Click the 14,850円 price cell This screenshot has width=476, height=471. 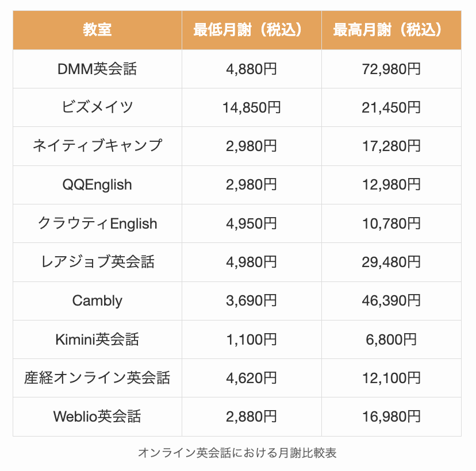point(251,107)
